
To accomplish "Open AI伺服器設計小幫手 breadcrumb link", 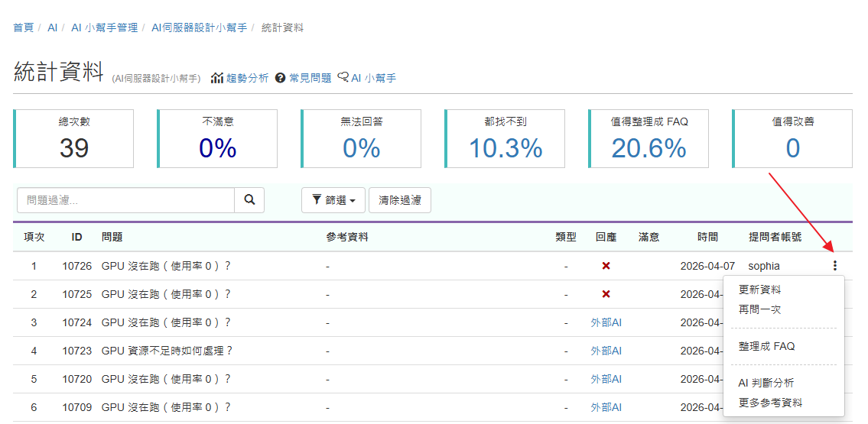I will pyautogui.click(x=199, y=28).
